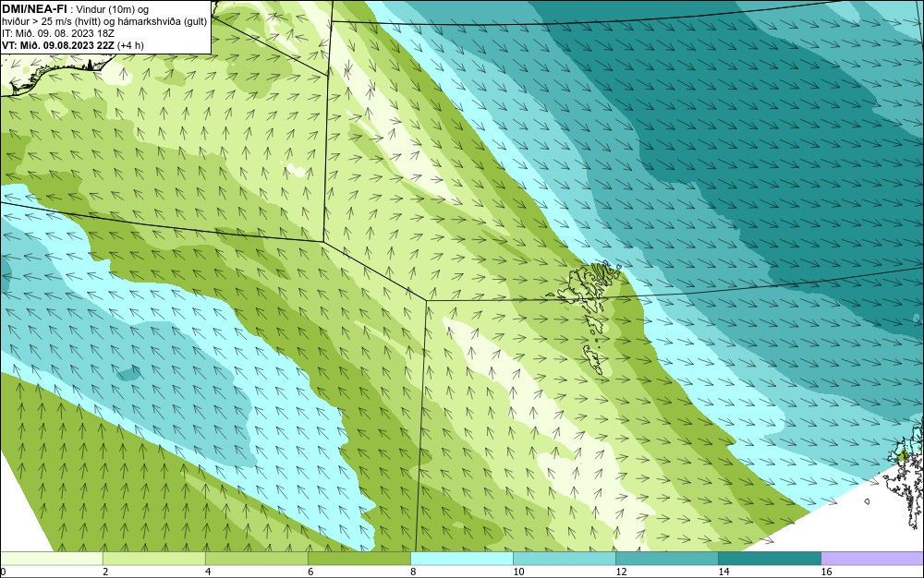Click the 4–6 m/s green legend swatch

256,559
